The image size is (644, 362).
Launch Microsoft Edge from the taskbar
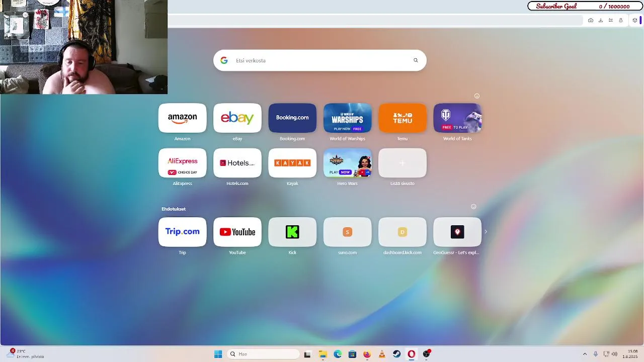coord(338,354)
